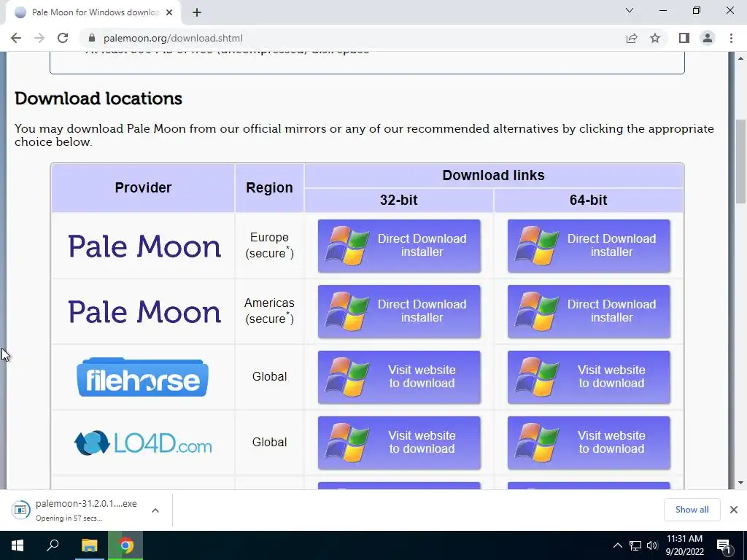Screen dimensions: 747x560
Task: Open the Windows Start menu
Action: coord(18,545)
